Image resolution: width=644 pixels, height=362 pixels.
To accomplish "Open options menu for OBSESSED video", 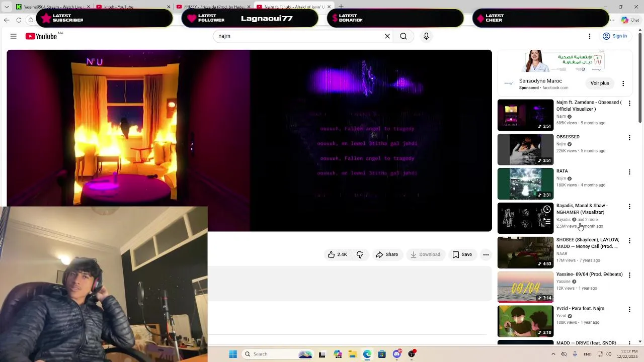I will pyautogui.click(x=629, y=137).
